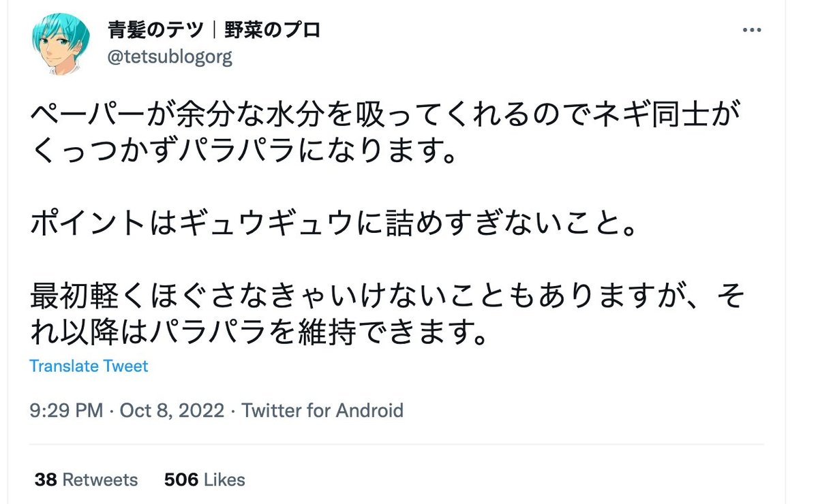Click Translate Tweet
Image resolution: width=818 pixels, height=504 pixels.
(89, 366)
